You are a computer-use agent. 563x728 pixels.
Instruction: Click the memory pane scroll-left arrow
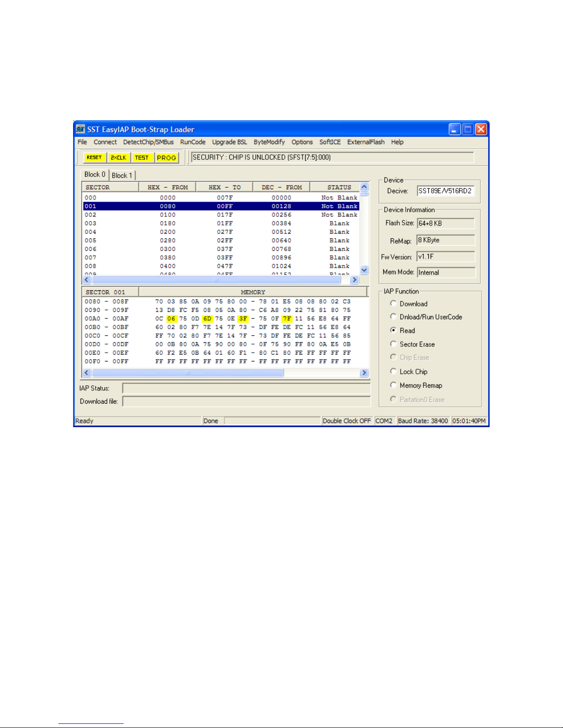87,372
